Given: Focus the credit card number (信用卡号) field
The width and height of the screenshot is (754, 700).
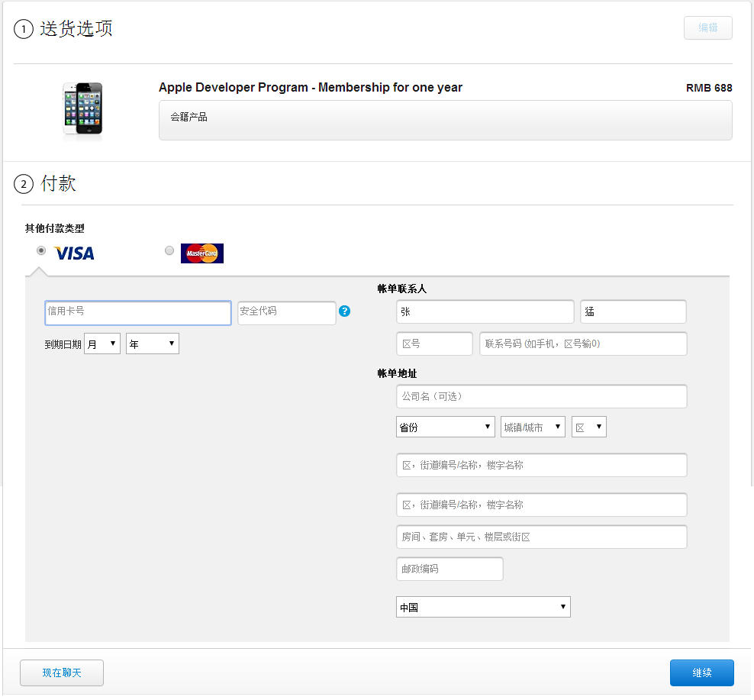Looking at the screenshot, I should [138, 313].
